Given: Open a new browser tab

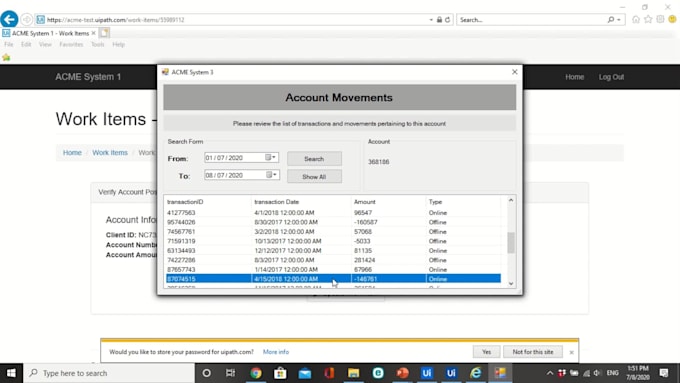Looking at the screenshot, I should point(104,33).
